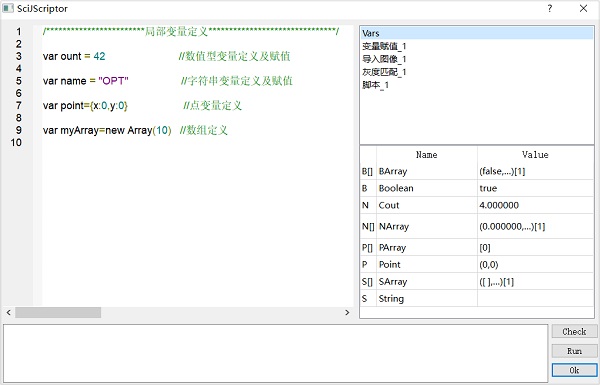The height and width of the screenshot is (385, 600).
Task: Click the B[] type icon of BArray
Action: (367, 171)
